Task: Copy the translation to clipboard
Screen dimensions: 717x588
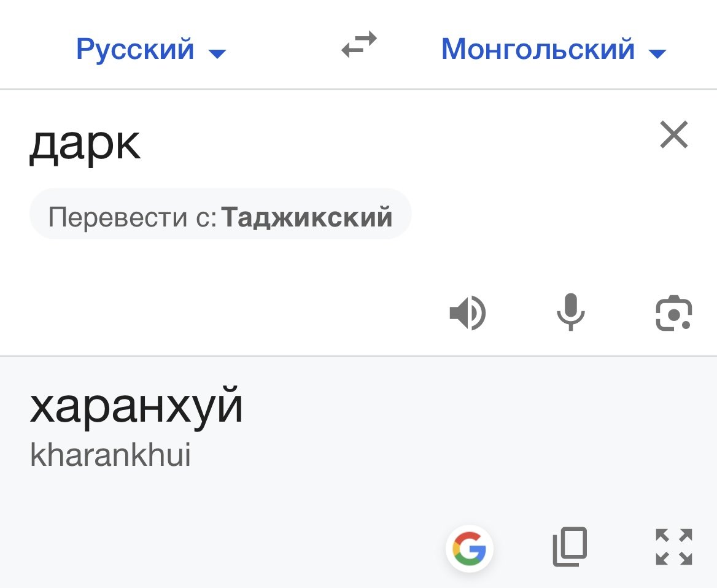Action: (570, 546)
